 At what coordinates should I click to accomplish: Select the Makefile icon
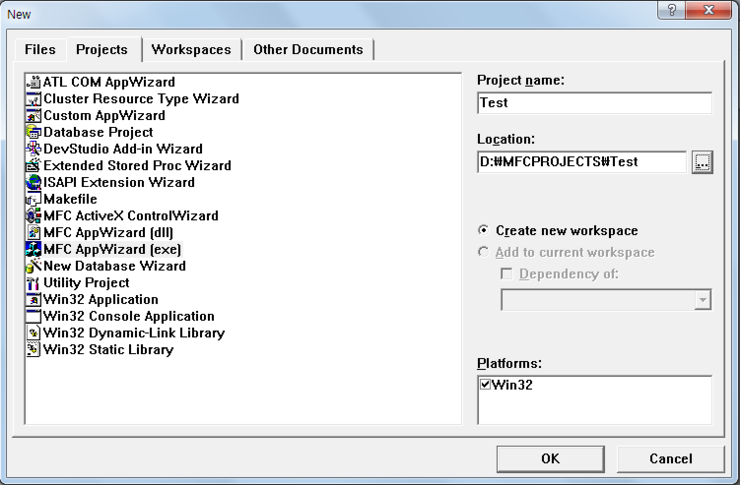click(x=34, y=199)
